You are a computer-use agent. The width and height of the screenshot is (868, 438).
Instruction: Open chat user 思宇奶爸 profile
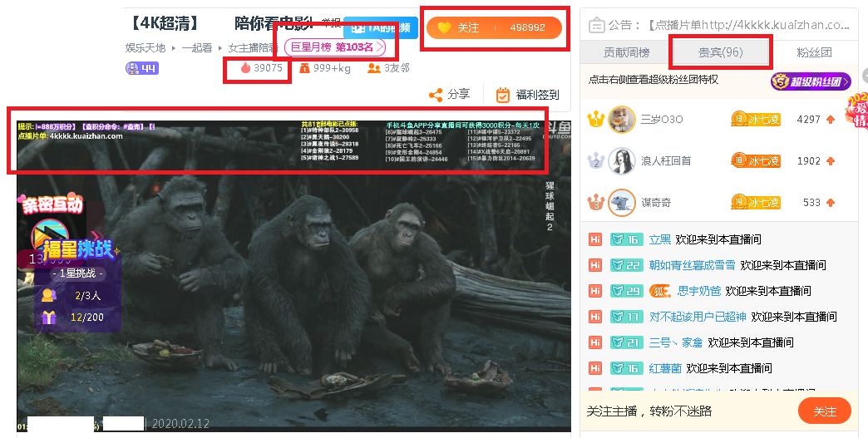click(x=699, y=291)
